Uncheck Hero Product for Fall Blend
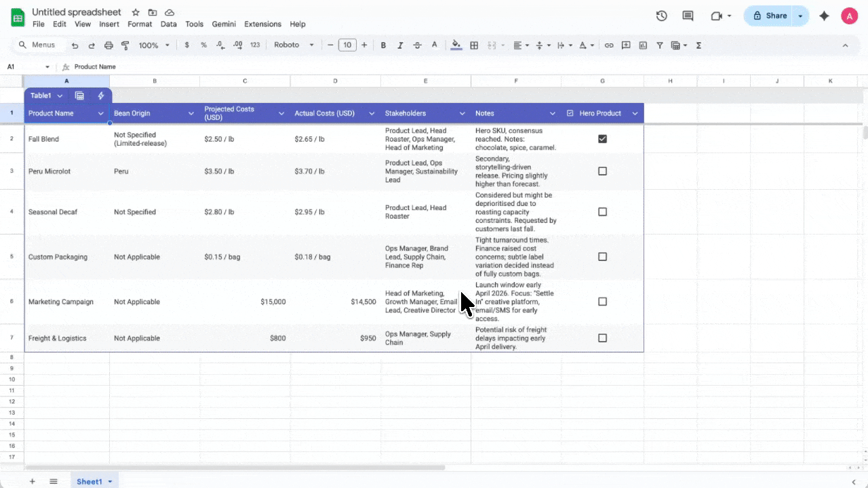 (x=602, y=138)
